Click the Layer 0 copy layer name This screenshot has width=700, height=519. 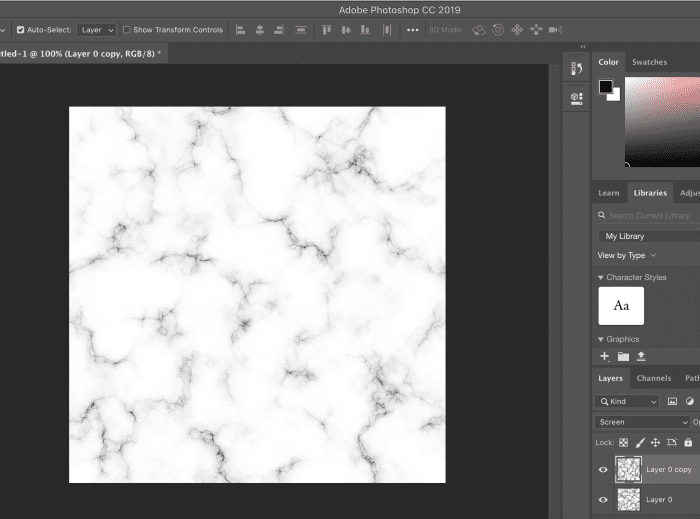[669, 469]
